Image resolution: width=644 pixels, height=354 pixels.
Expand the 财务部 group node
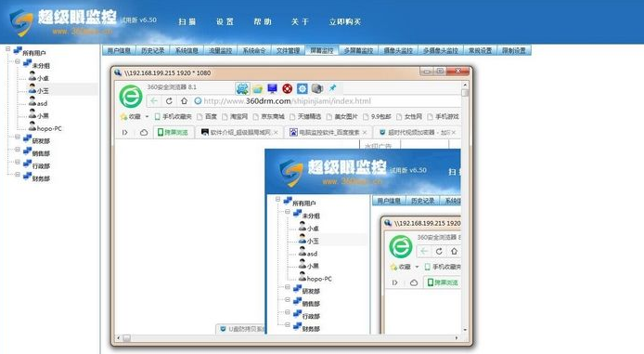[x=18, y=175]
